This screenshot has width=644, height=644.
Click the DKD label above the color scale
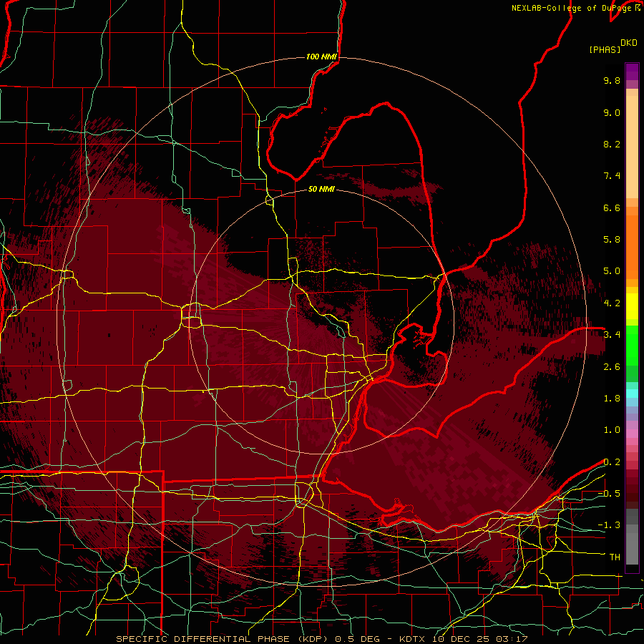point(629,43)
